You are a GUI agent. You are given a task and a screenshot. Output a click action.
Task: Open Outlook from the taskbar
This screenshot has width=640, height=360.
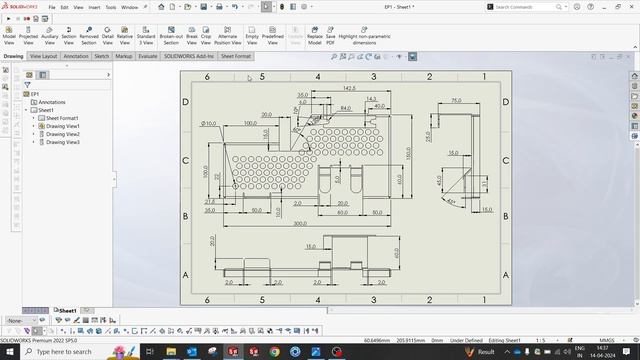coord(192,351)
